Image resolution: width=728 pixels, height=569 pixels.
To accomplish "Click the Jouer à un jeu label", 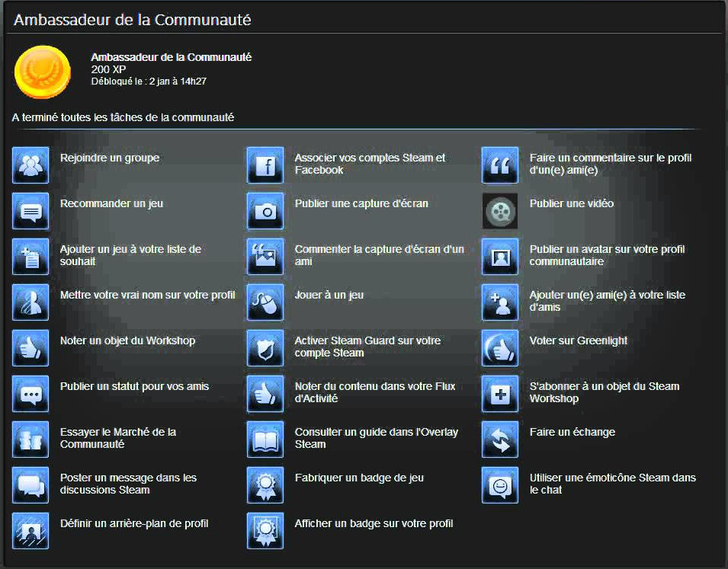I will [x=329, y=296].
